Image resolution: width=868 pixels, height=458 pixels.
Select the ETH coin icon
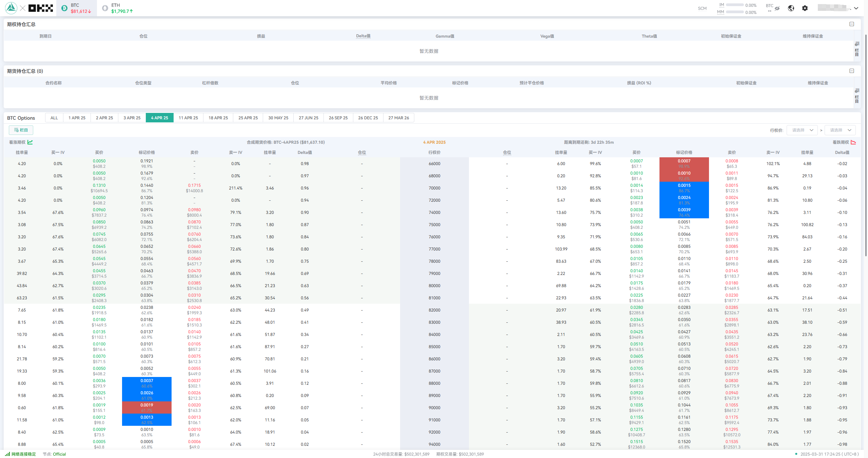(x=105, y=8)
